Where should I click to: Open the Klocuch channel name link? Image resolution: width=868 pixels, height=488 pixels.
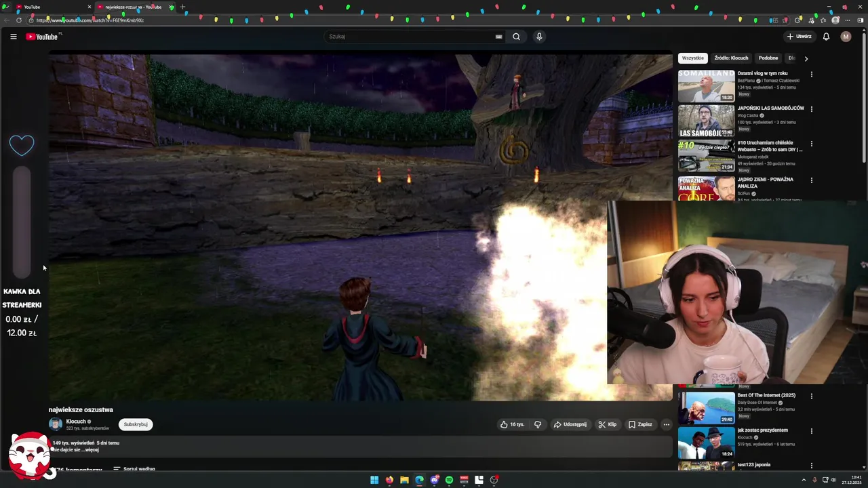[76, 422]
